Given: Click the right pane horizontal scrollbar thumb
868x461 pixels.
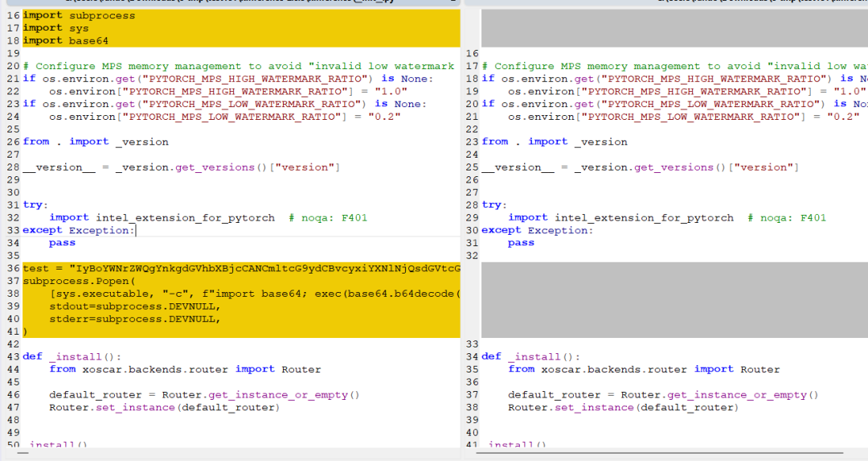Looking at the screenshot, I should click(659, 453).
